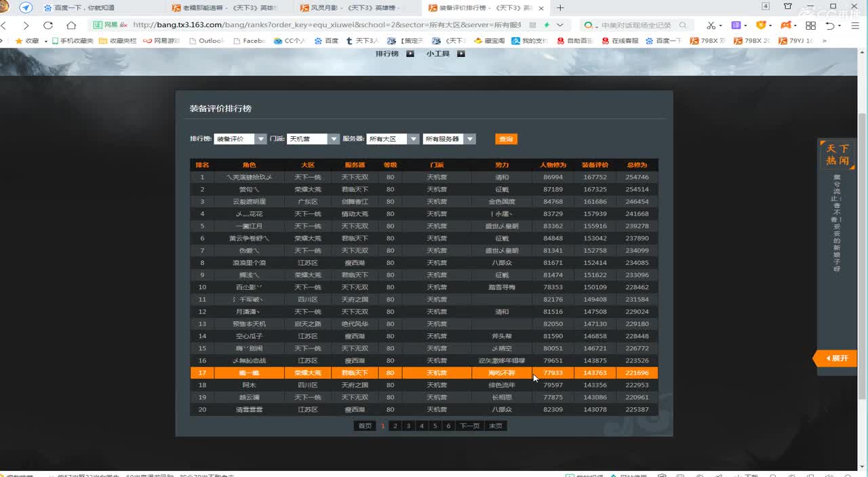Click the arrow icon beside 排行榜 nav
The width and height of the screenshot is (868, 477).
coord(410,54)
